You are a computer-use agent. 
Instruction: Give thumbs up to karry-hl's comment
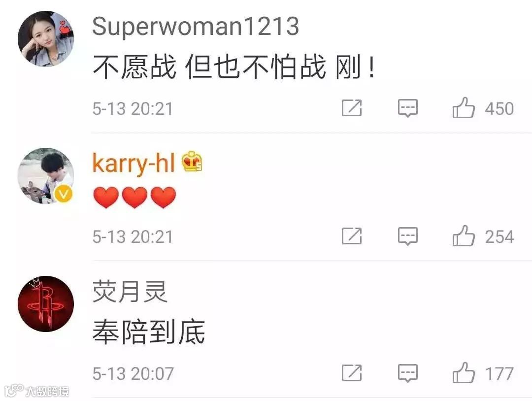pos(463,236)
